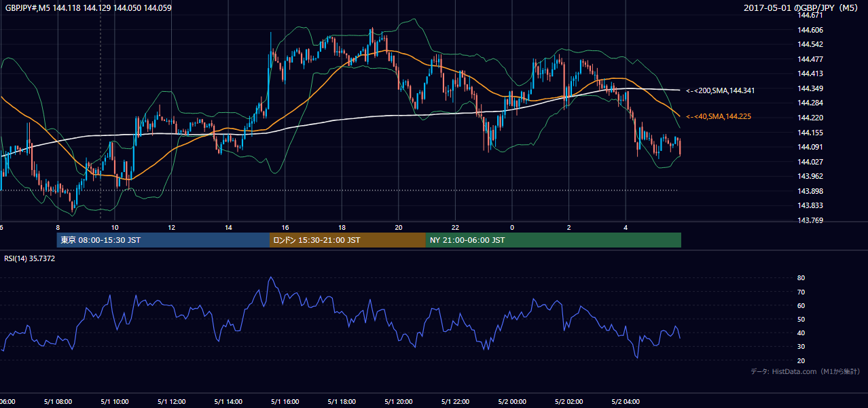
Task: Click the 2017-05-01 GBP/JPY (M5) chart title
Action: [x=802, y=8]
